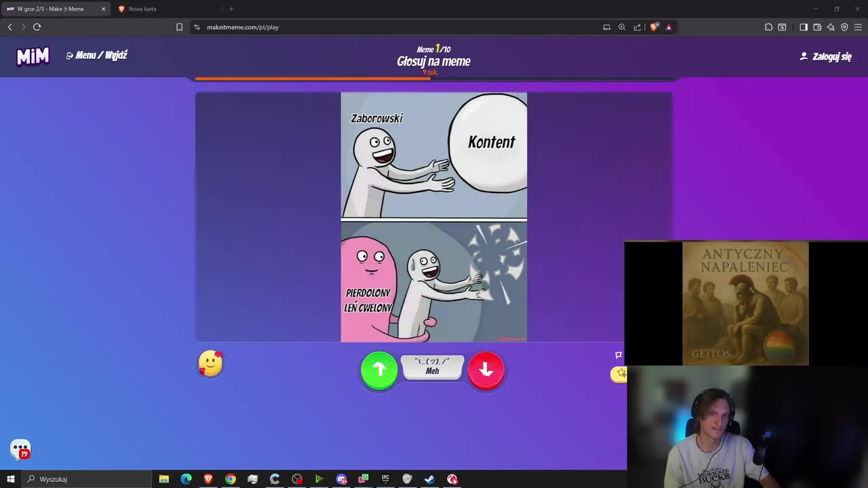Launch Microsoft Edge from taskbar

[x=186, y=479]
